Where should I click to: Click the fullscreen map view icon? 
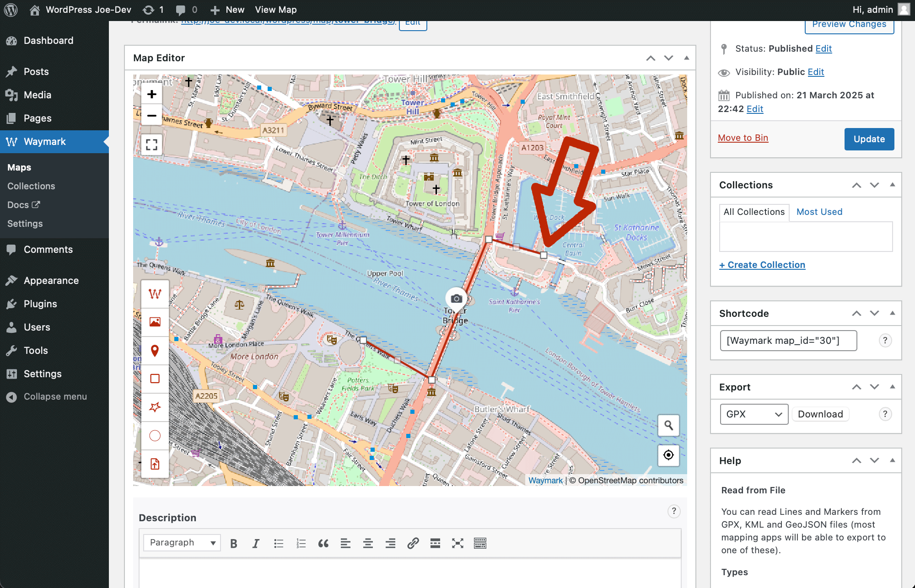(x=151, y=144)
